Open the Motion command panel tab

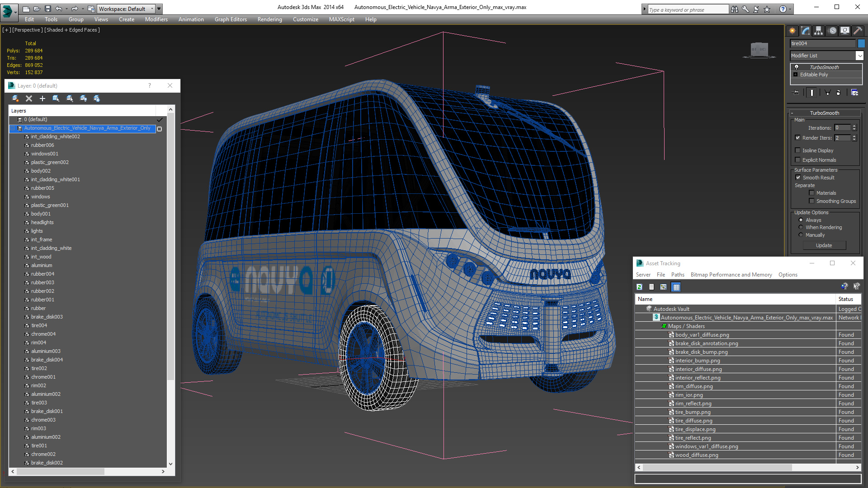tap(832, 31)
